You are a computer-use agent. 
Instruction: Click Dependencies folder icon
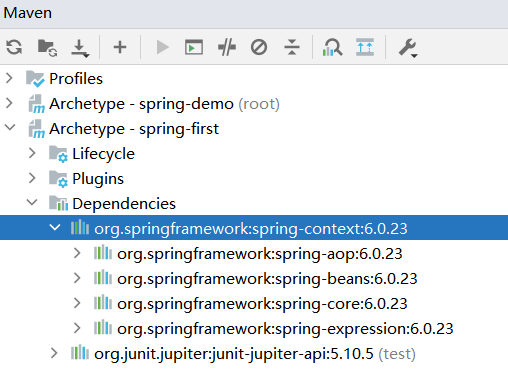(x=58, y=203)
